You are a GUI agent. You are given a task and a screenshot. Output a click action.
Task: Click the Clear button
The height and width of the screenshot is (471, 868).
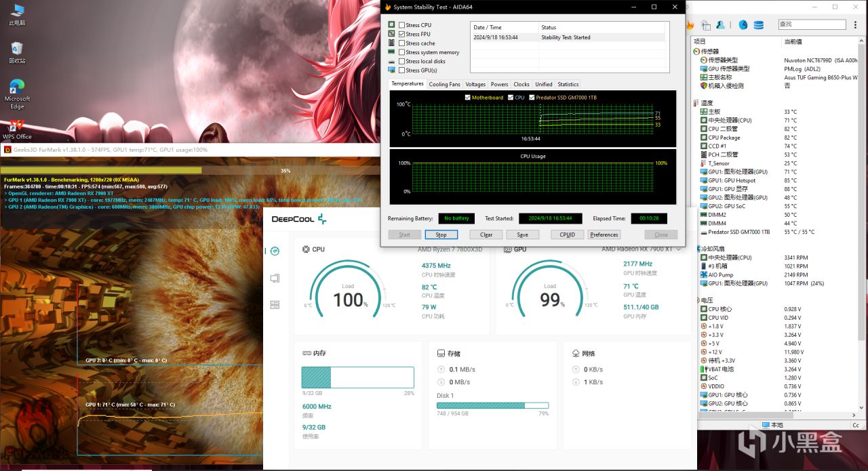(x=486, y=234)
